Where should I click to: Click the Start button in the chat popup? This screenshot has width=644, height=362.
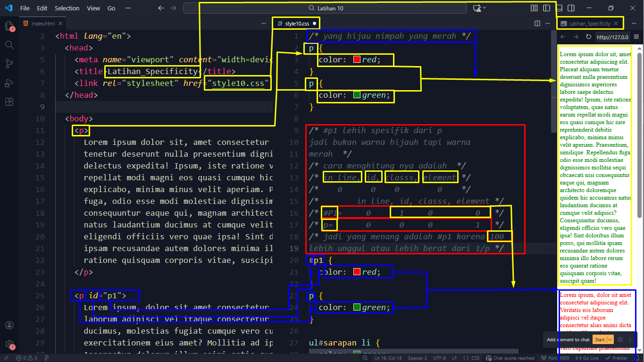[x=601, y=339]
